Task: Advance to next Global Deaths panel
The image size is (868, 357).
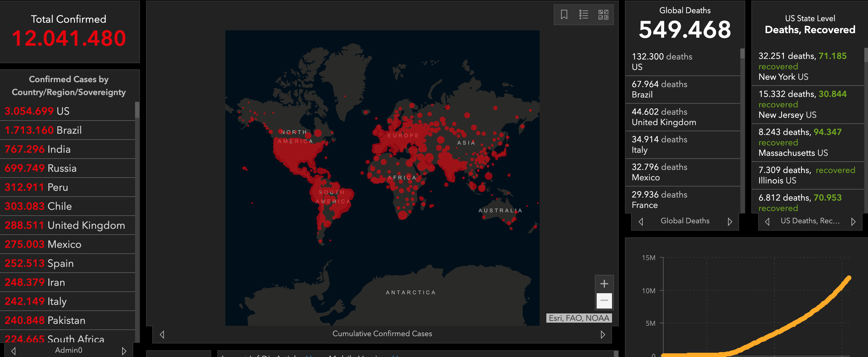Action: [x=730, y=221]
